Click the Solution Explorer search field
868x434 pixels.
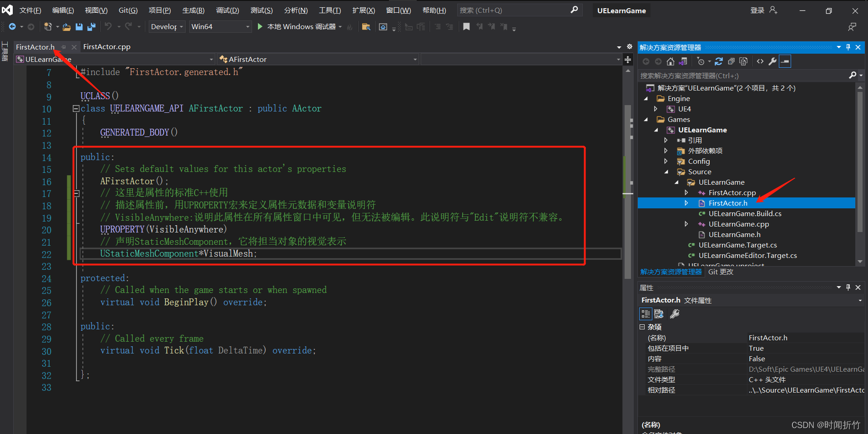point(744,76)
